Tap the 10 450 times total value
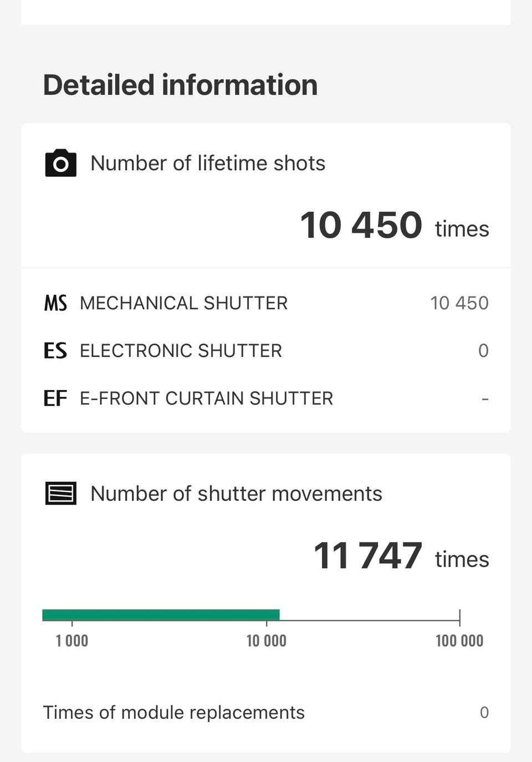The height and width of the screenshot is (762, 532). [395, 226]
